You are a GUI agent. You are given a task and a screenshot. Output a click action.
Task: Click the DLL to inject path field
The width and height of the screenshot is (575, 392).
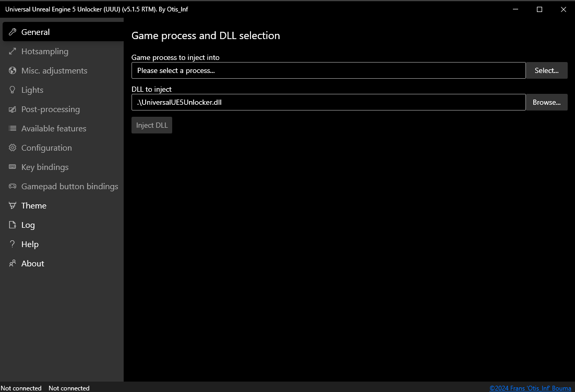click(x=329, y=102)
